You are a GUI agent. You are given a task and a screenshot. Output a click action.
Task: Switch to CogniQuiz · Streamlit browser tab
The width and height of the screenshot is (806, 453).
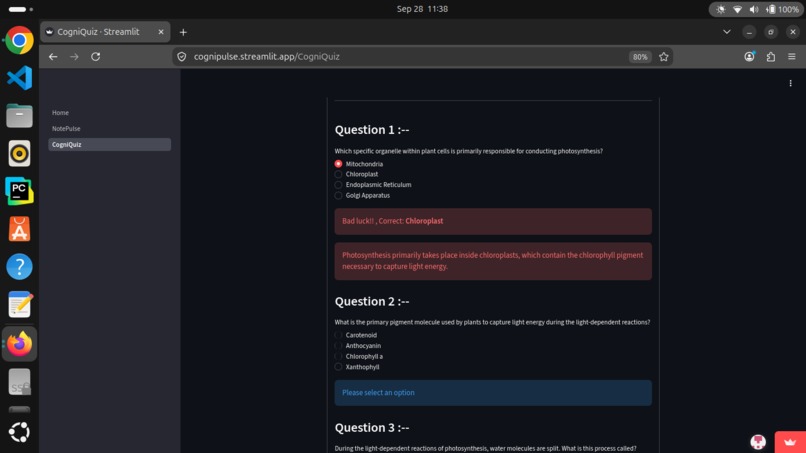point(105,32)
